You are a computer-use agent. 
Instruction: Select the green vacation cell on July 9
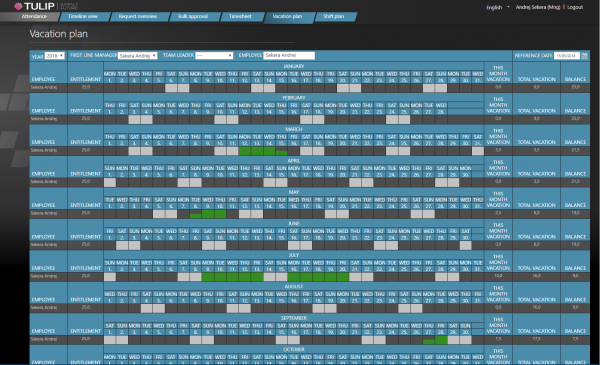click(208, 277)
